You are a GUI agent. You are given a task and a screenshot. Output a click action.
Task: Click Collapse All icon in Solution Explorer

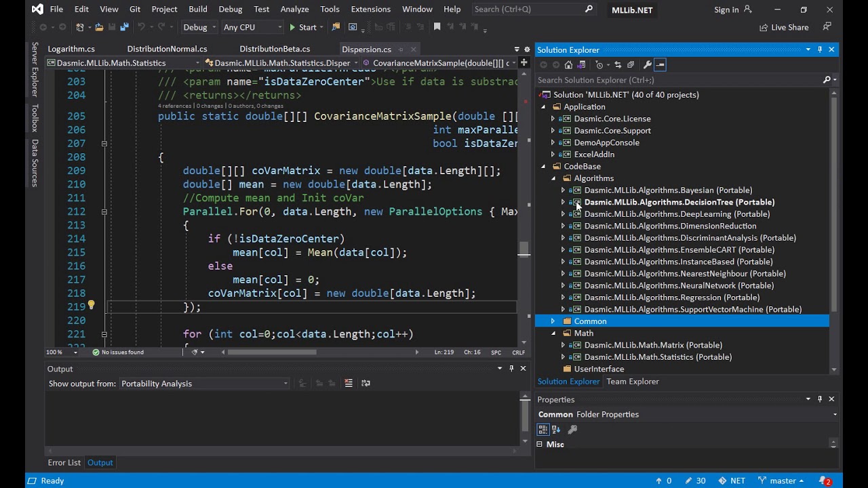[x=631, y=65]
